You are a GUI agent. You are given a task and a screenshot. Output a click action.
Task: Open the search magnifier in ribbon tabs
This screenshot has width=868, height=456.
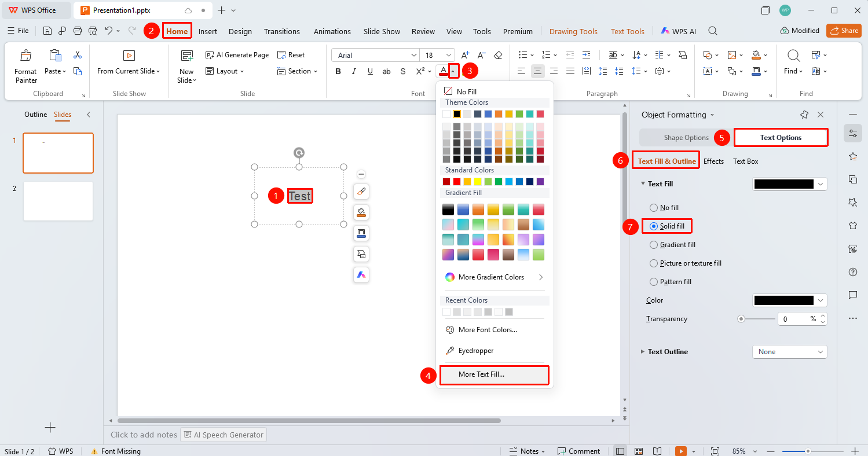(x=713, y=31)
